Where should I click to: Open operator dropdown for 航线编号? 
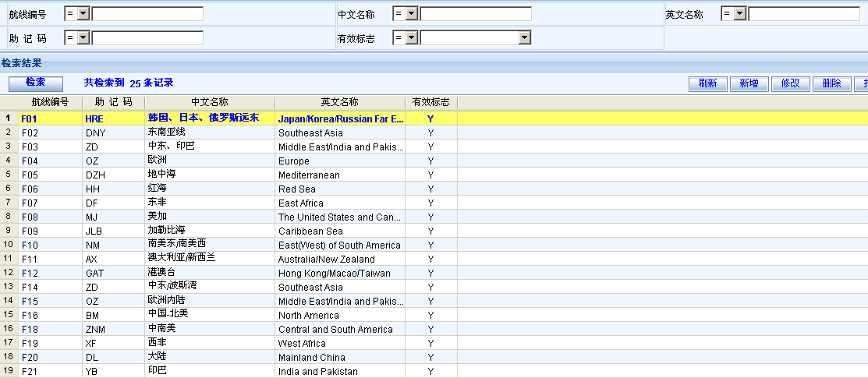click(83, 14)
